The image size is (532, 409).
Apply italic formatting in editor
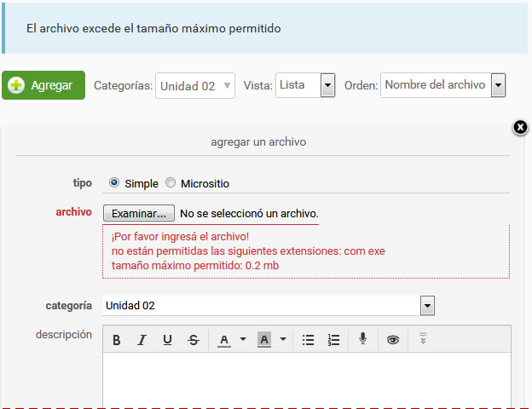[x=142, y=340]
